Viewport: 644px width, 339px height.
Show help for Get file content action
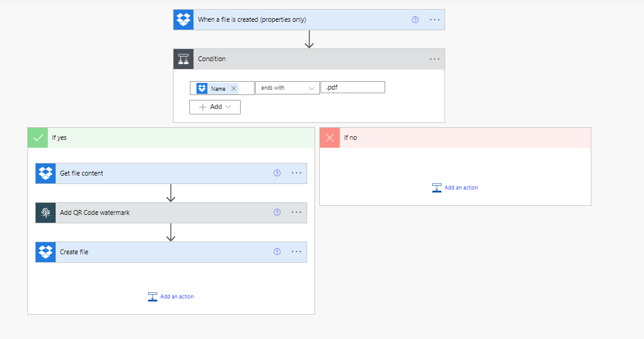[x=277, y=173]
